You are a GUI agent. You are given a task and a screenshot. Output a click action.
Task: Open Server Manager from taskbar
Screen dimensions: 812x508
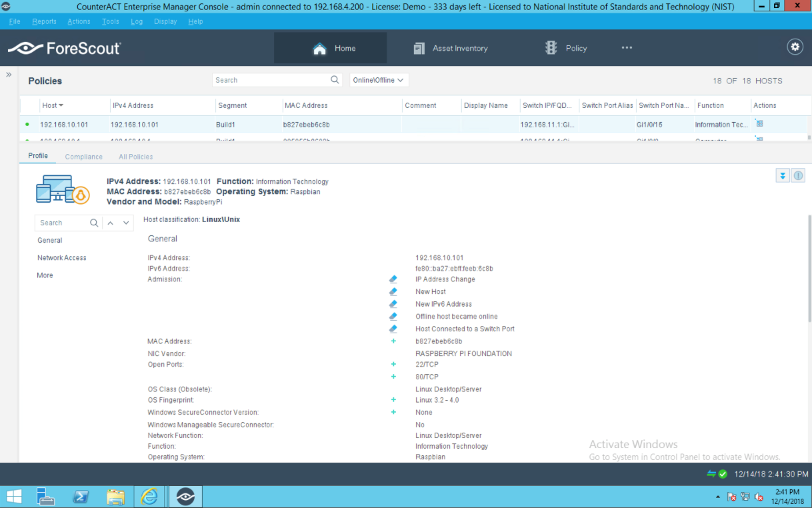[x=45, y=497]
